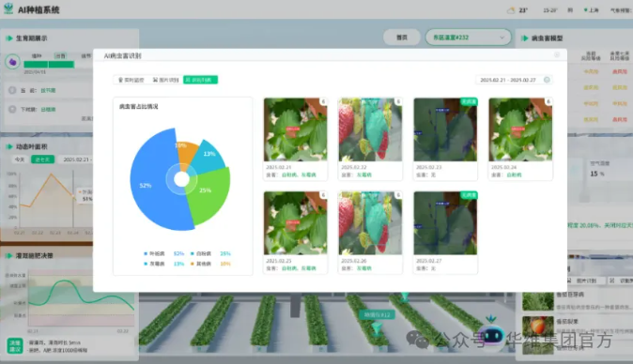Viewport: 633px width, 364px height.
Task: Open the 2025.02.22 strawberry detection thumbnail
Action: click(x=370, y=139)
